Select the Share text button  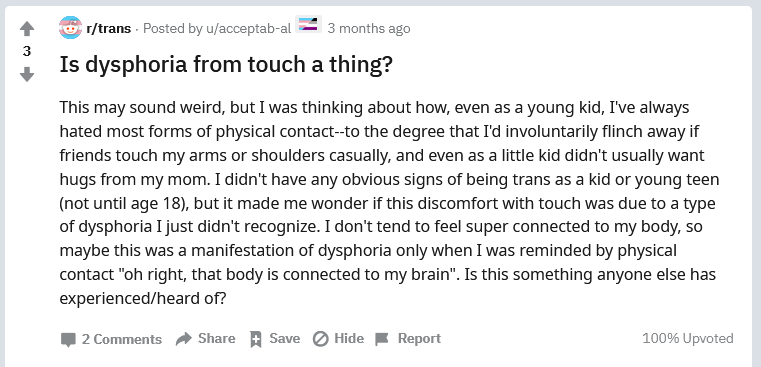216,338
